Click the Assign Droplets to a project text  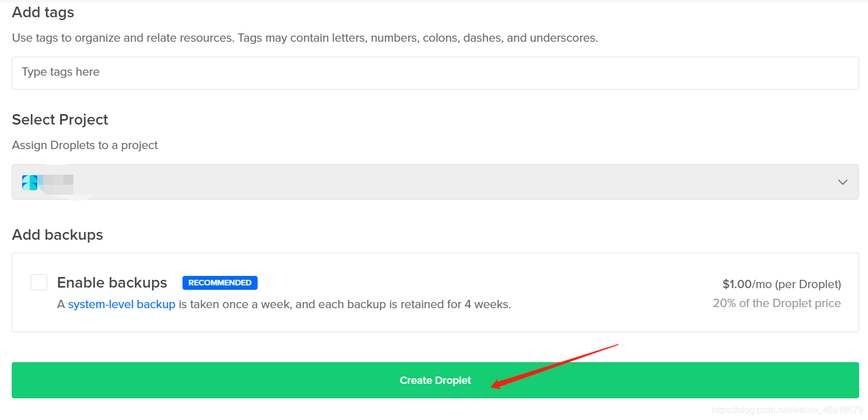pyautogui.click(x=85, y=145)
